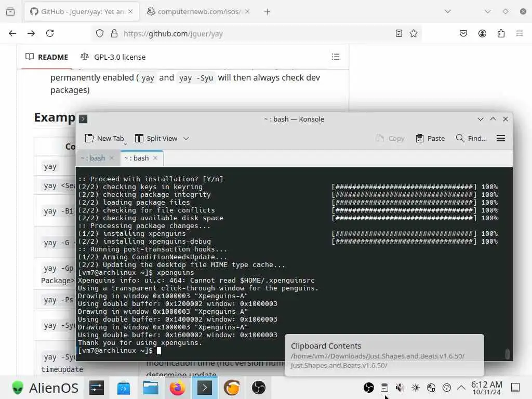Close the computernewb.com tab
The image size is (532, 399).
[247, 11]
